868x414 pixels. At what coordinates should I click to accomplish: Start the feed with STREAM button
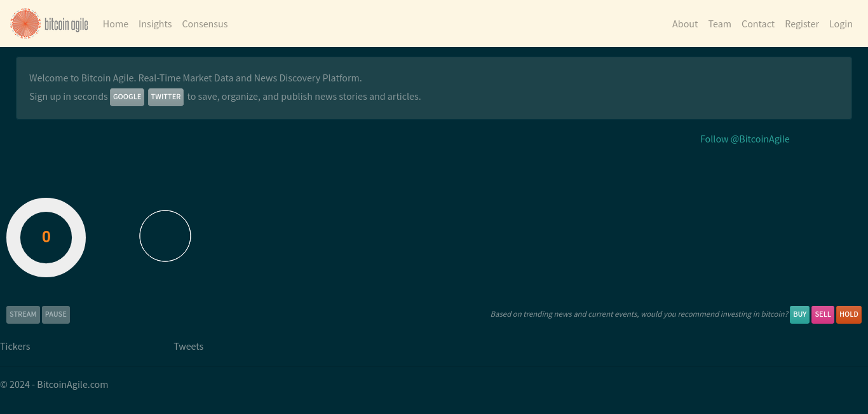click(x=23, y=314)
